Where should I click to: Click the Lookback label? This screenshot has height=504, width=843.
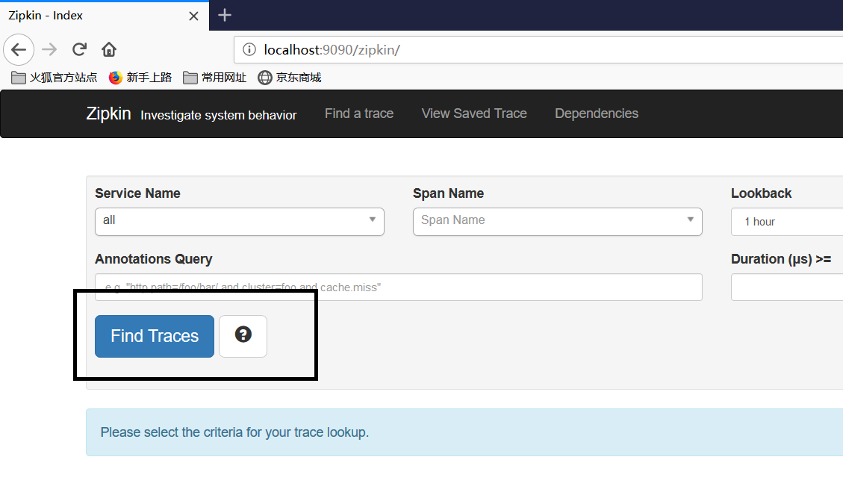pos(762,193)
